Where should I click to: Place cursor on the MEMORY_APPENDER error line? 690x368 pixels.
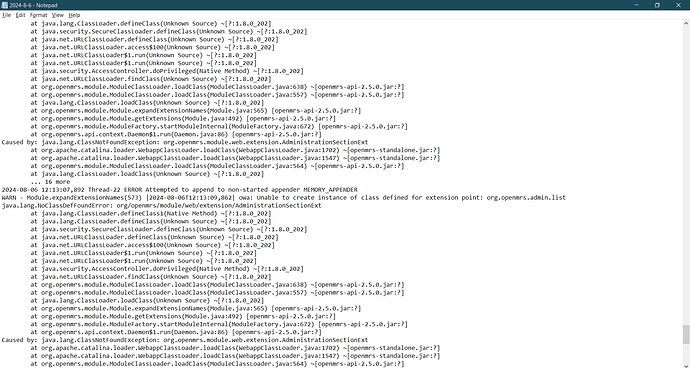tap(180, 190)
